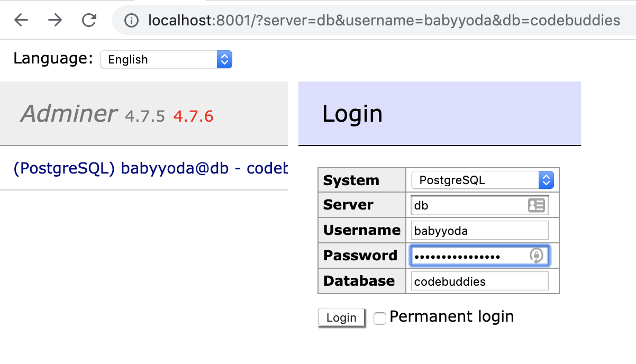
Task: Focus the Password input field
Action: 479,256
